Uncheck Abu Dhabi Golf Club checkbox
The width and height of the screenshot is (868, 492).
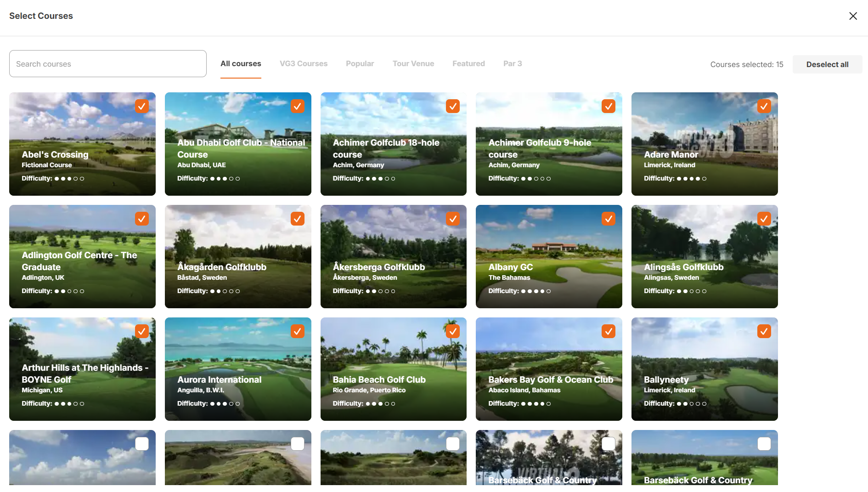coord(298,106)
